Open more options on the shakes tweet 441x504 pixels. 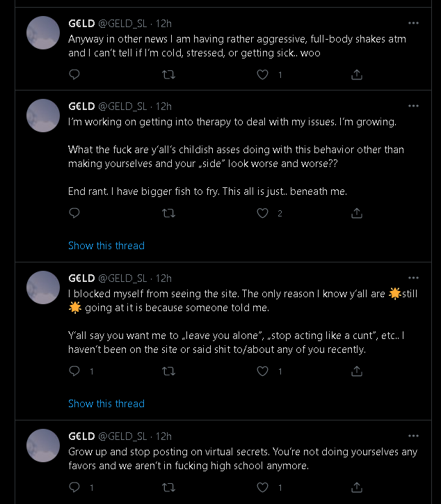[x=413, y=23]
